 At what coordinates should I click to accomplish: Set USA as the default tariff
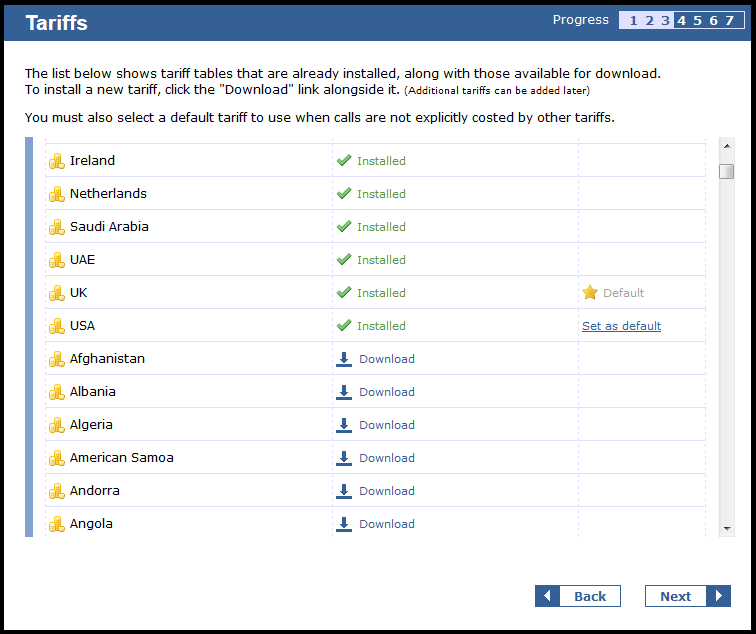tap(621, 326)
